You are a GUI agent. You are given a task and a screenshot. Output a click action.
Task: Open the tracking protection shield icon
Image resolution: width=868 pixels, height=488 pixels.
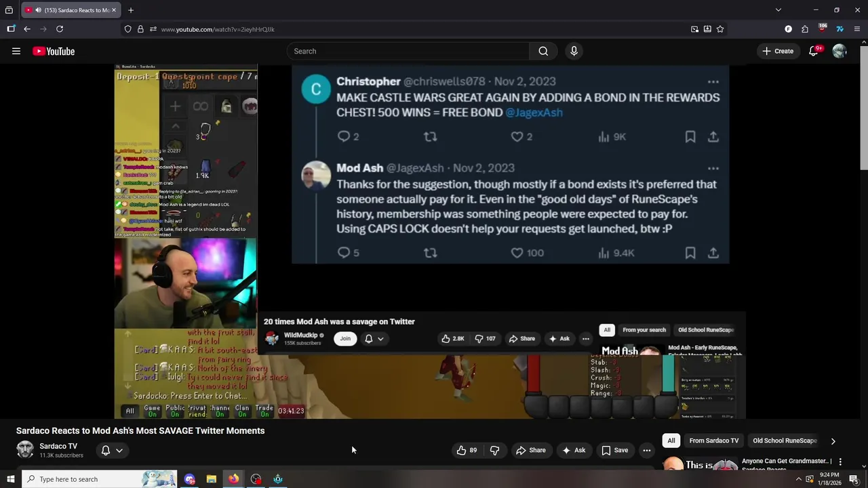127,29
